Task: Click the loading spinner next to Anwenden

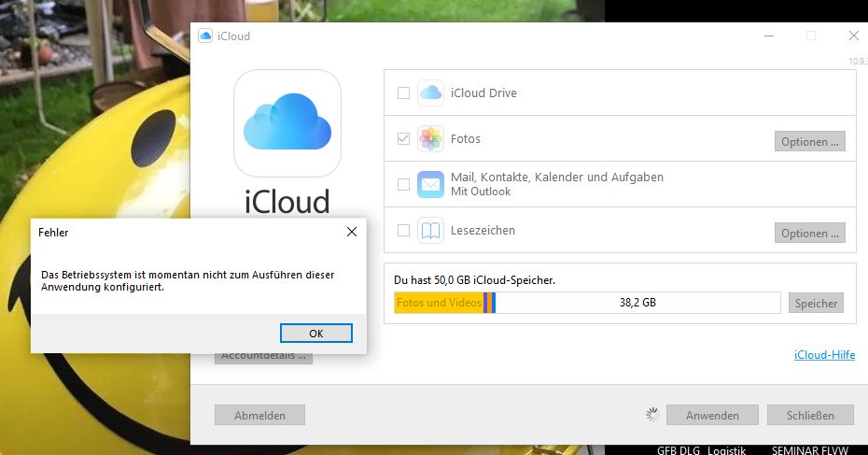Action: (x=652, y=415)
